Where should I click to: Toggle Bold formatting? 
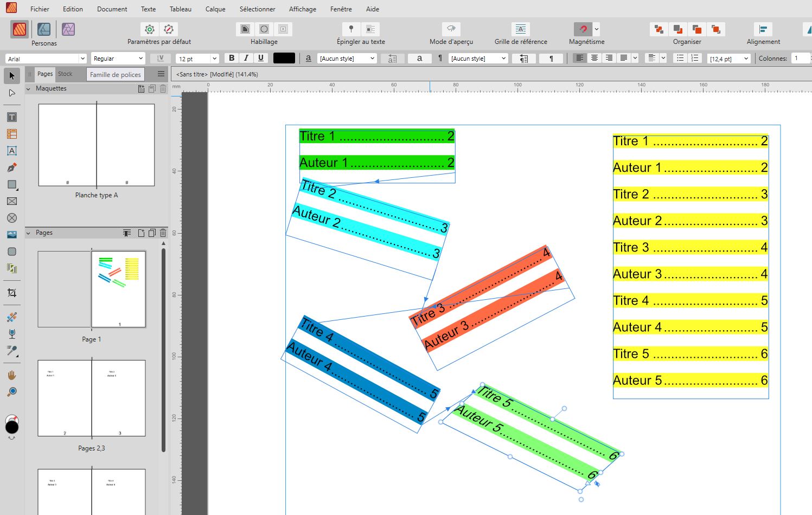[x=232, y=58]
